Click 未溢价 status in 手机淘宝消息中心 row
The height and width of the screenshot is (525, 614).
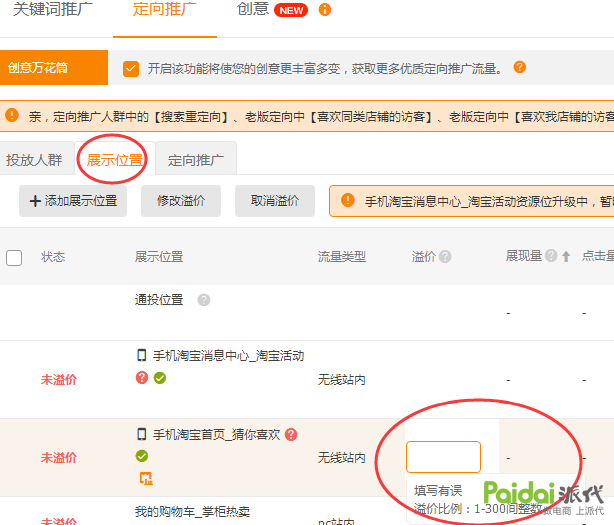coord(59,379)
